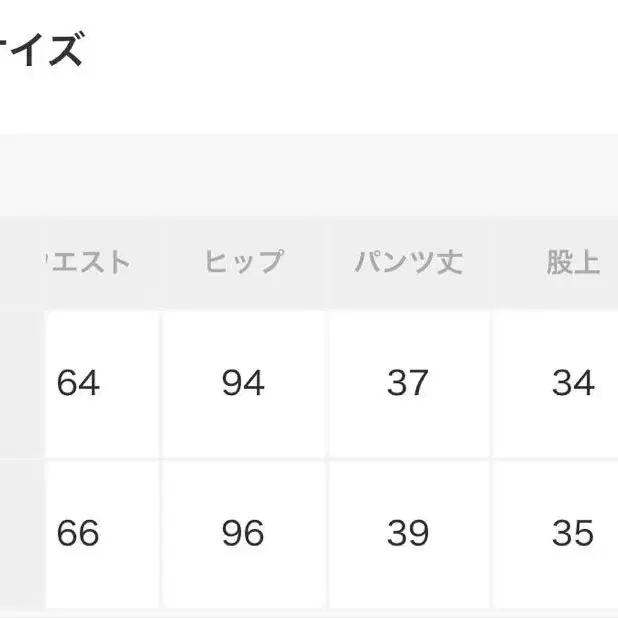Click the rise cell showing 34
Image resolution: width=618 pixels, height=618 pixels.
tap(573, 383)
